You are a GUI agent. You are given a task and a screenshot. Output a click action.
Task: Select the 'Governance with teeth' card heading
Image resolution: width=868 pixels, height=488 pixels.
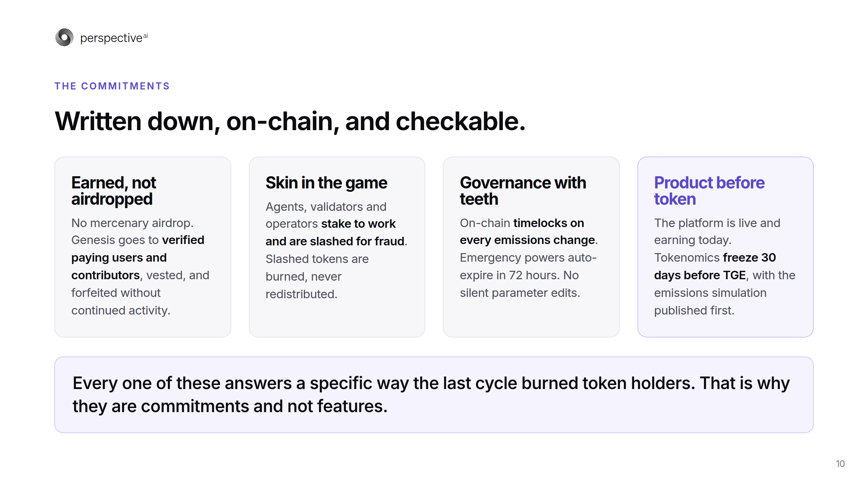pyautogui.click(x=523, y=191)
